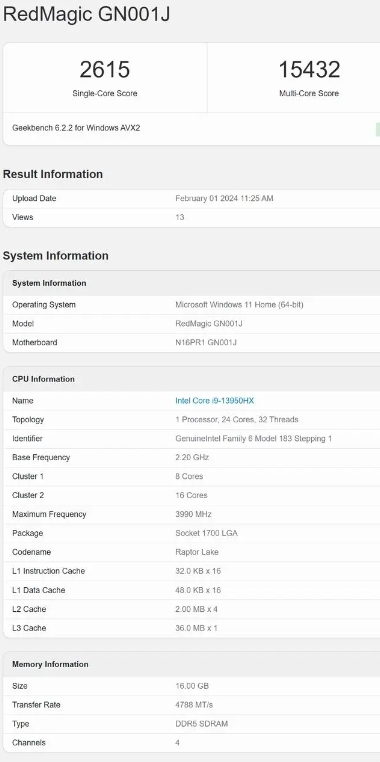Click the Upload Date label
Viewport: 380px width, 762px height.
pos(34,198)
